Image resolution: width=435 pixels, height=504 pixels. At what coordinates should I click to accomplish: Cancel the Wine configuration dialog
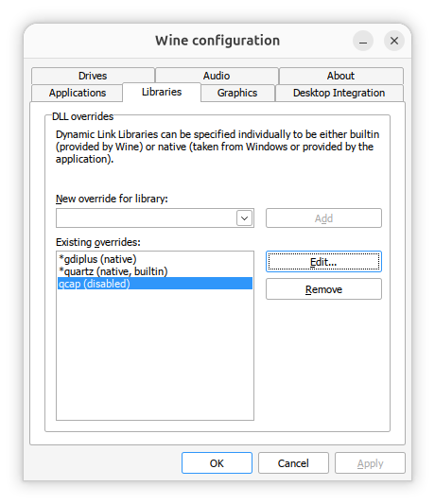(x=293, y=463)
